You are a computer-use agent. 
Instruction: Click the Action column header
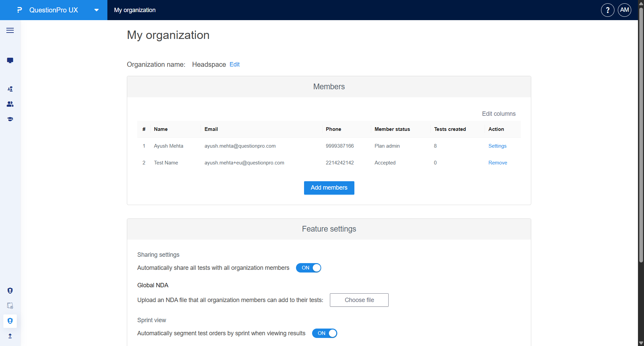coord(496,129)
